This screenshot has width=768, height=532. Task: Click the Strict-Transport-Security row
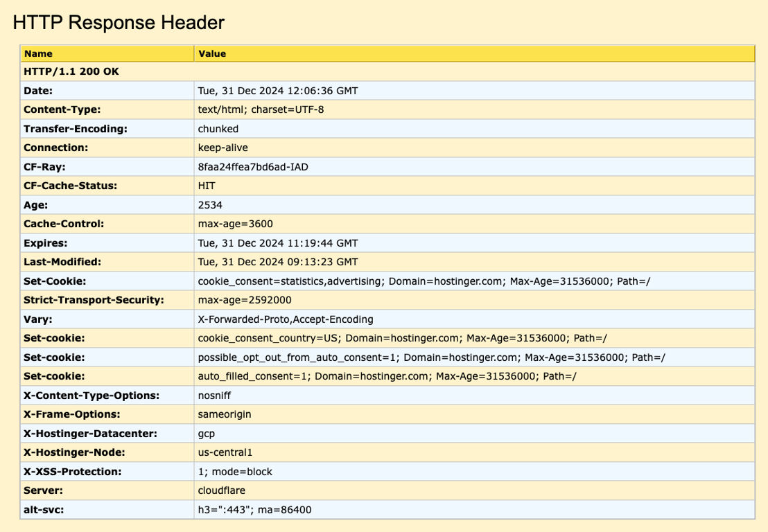(x=277, y=300)
